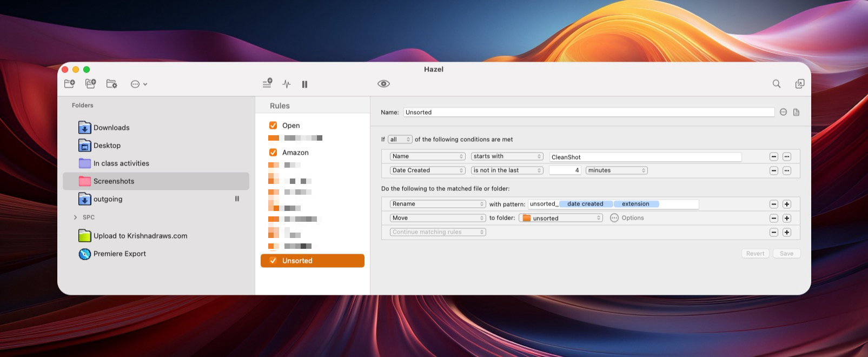868x357 pixels.
Task: Select Premiere Export folder
Action: [x=120, y=254]
